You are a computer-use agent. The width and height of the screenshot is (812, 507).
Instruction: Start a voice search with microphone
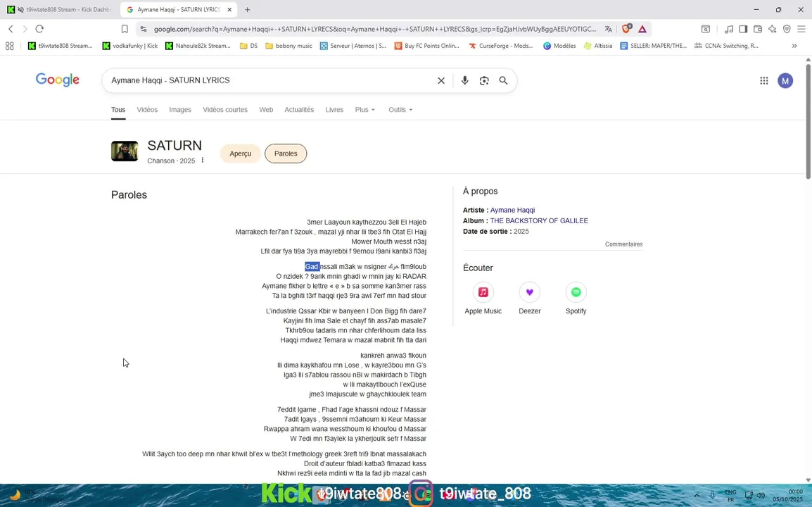pos(464,80)
